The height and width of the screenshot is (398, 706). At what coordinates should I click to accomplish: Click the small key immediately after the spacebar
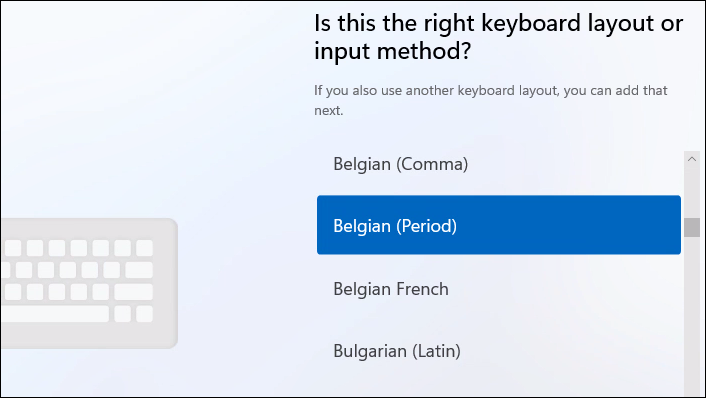[x=122, y=314]
